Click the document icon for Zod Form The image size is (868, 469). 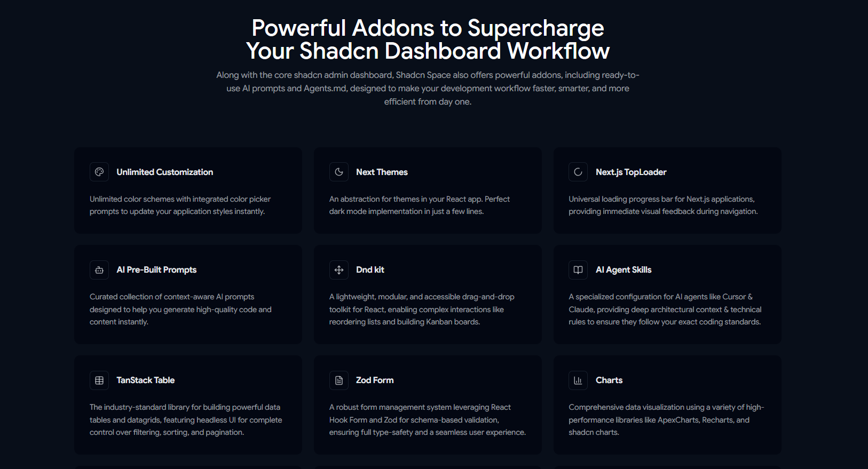tap(339, 380)
